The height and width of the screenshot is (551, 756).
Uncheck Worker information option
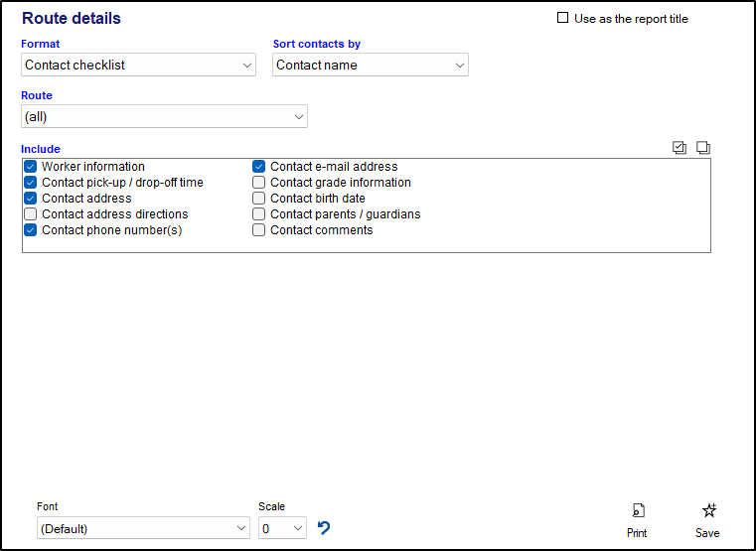coord(31,167)
